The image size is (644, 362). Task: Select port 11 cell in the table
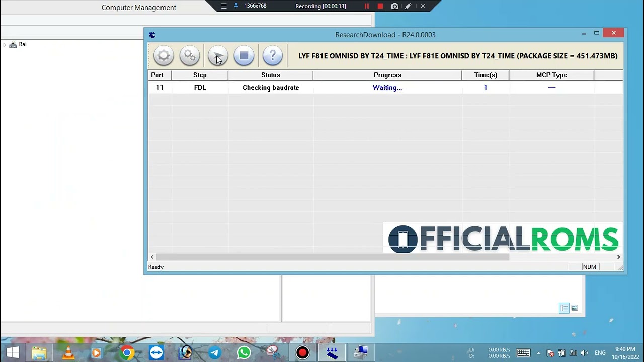click(x=159, y=87)
